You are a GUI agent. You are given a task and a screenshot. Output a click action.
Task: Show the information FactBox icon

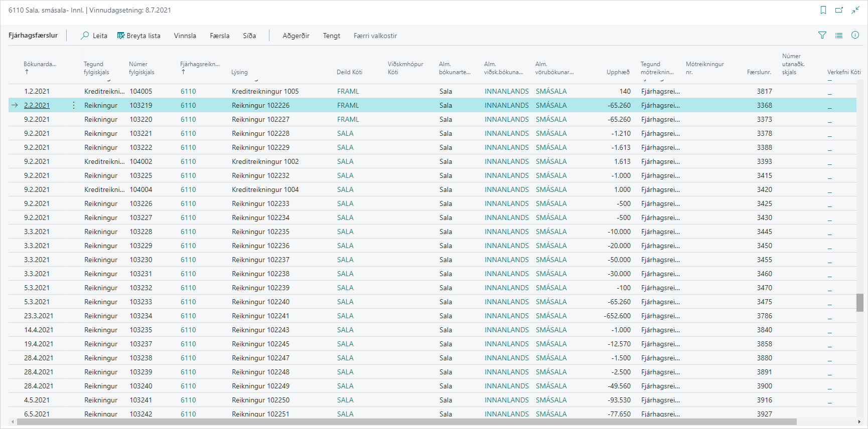point(855,35)
